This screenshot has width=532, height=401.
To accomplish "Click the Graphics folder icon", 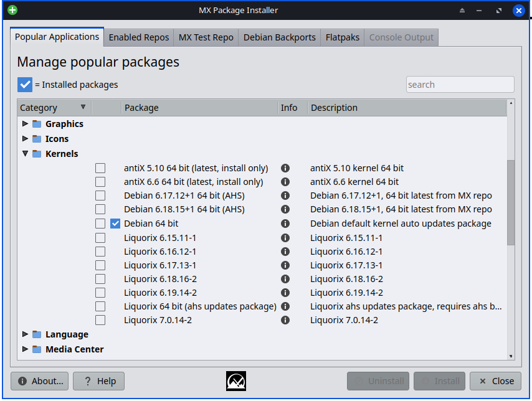I will click(37, 124).
